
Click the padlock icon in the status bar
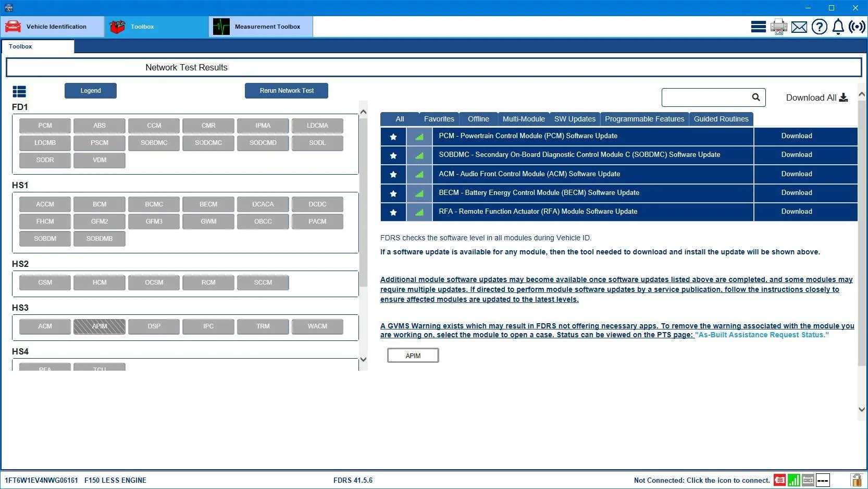(856, 480)
